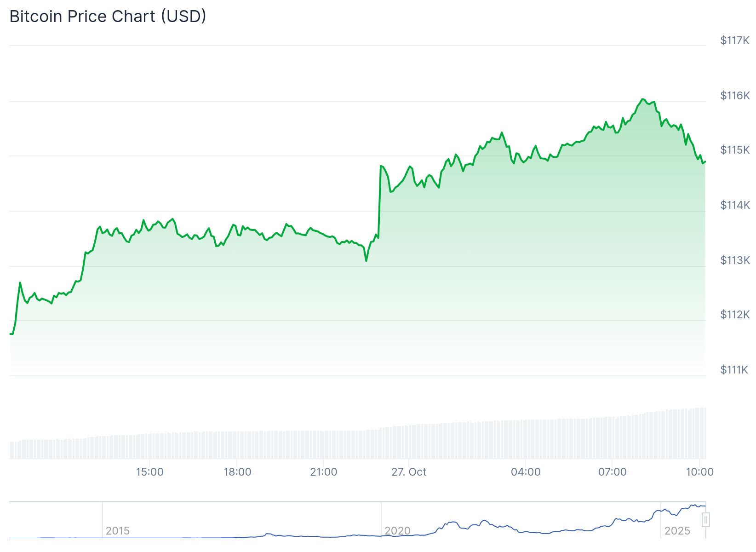The image size is (756, 552).
Task: Click the range navigator drag handle
Action: click(706, 520)
